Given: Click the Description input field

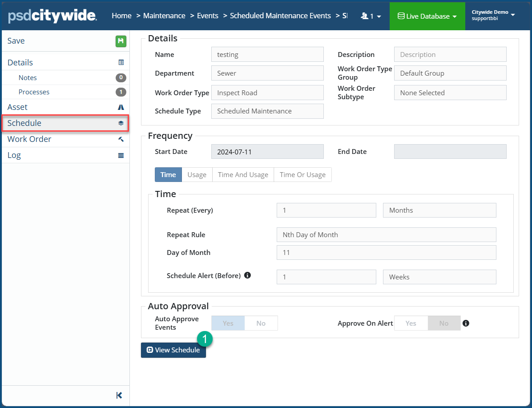Looking at the screenshot, I should (450, 54).
